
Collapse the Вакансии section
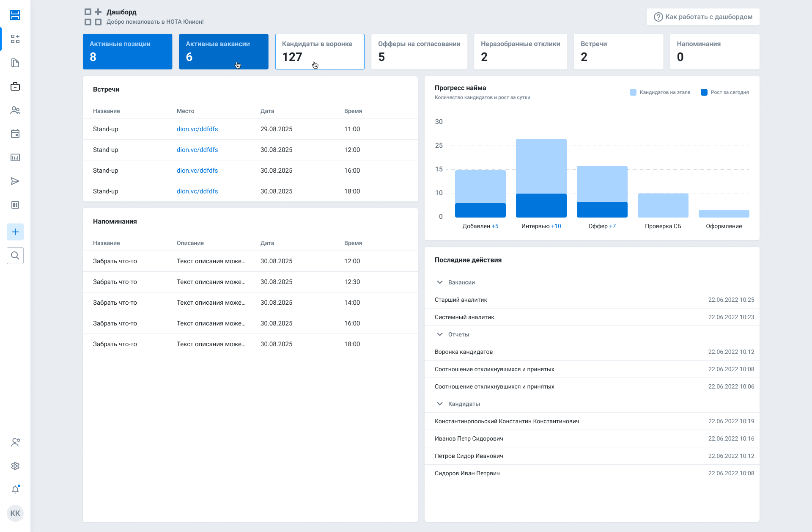click(x=440, y=282)
